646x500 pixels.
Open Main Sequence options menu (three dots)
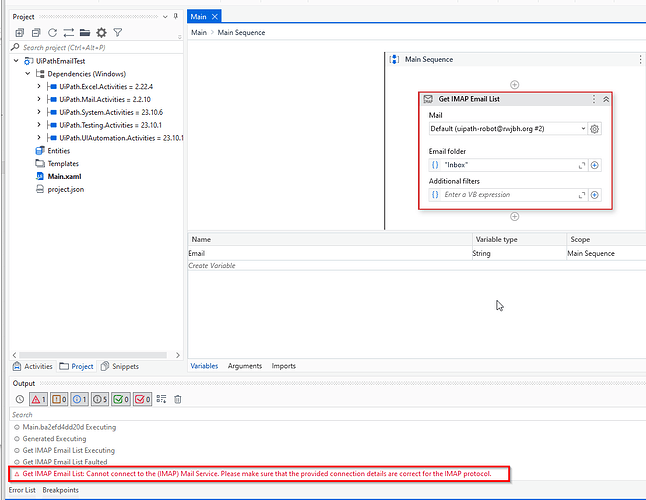click(x=640, y=59)
